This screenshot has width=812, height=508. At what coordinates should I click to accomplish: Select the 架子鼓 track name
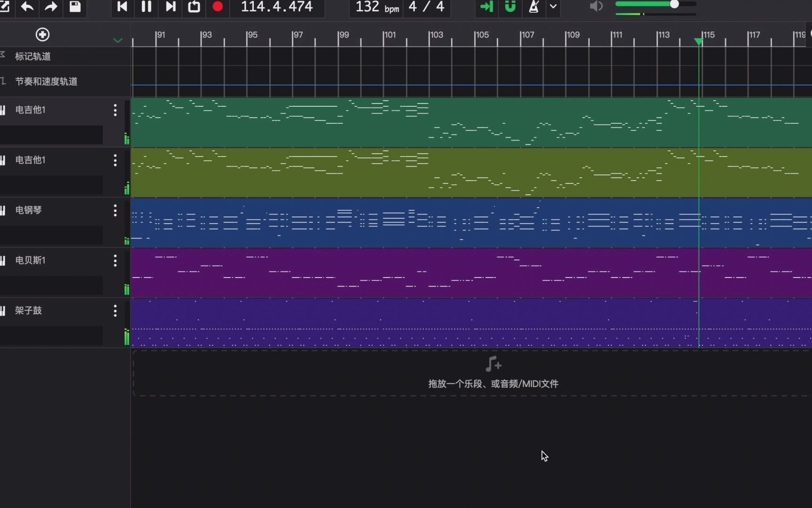point(28,310)
